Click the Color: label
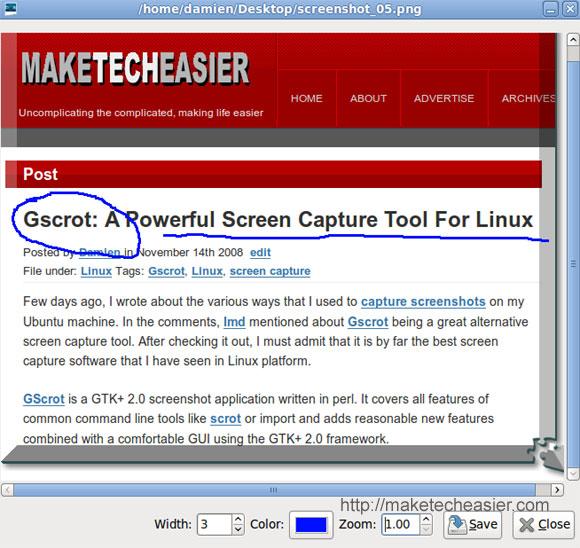The height and width of the screenshot is (548, 580). pos(267,524)
